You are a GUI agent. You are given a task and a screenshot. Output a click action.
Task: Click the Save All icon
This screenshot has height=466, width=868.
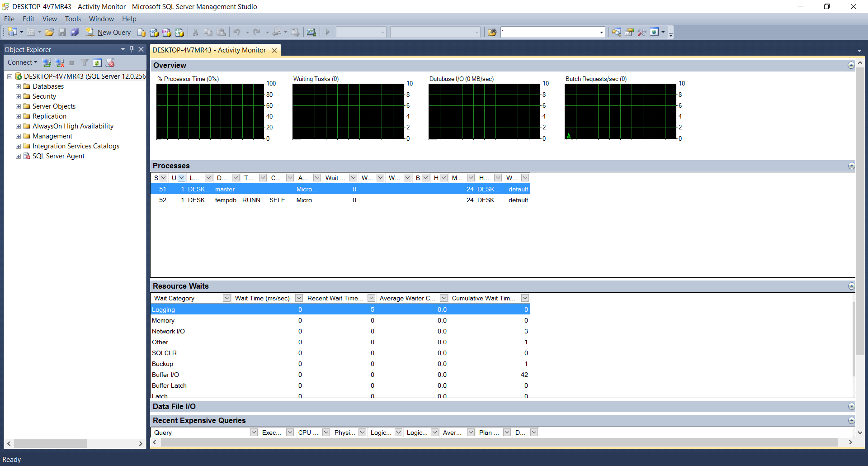75,32
